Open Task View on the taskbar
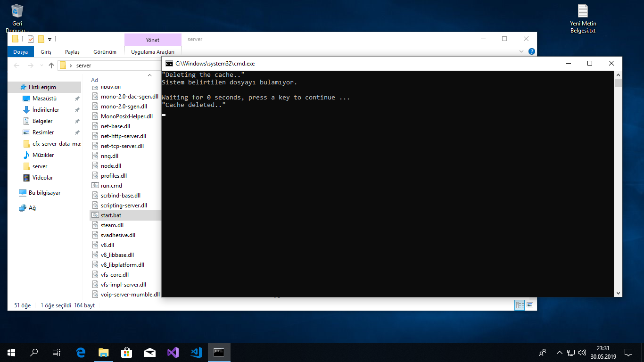The width and height of the screenshot is (644, 362). click(56, 352)
